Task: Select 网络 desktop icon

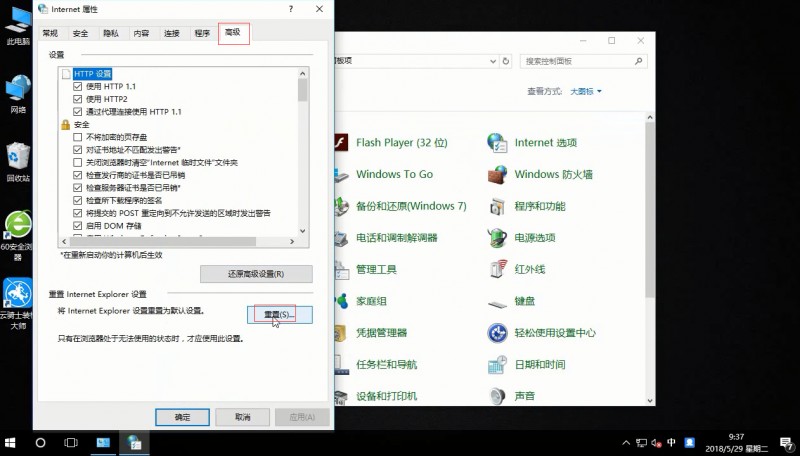Action: [x=18, y=94]
